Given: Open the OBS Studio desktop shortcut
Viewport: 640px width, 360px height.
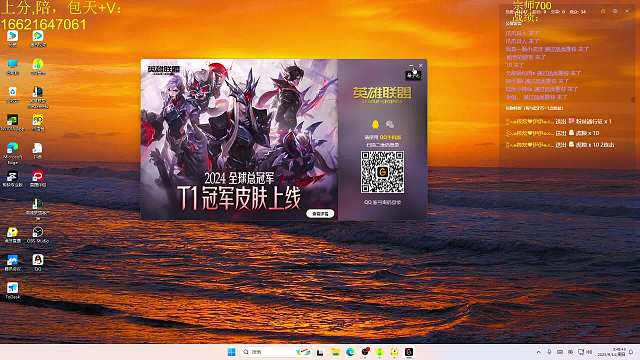Looking at the screenshot, I should click(x=38, y=235).
